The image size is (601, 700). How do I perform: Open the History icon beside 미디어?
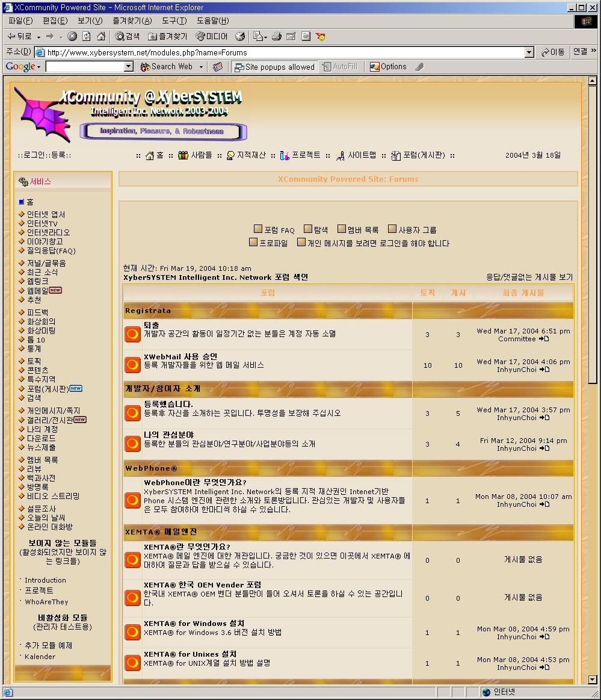pos(240,37)
